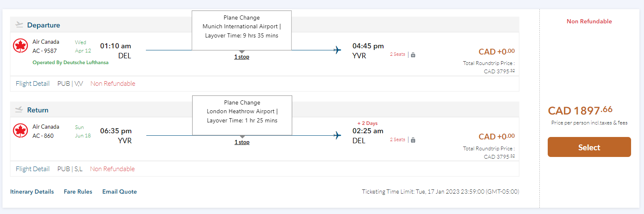This screenshot has width=644, height=214.
Task: Click the Air Canada logo on the return flight
Action: pos(20,131)
